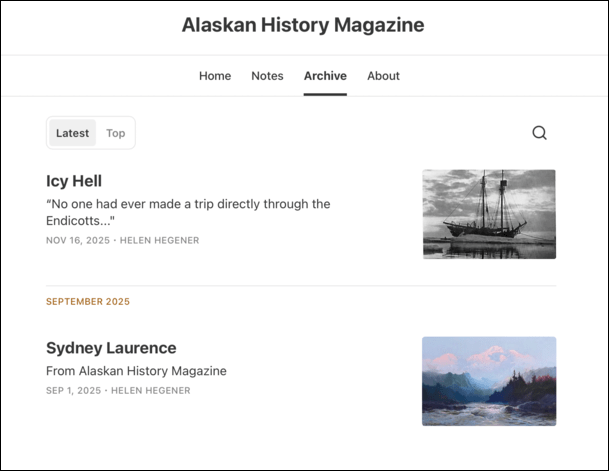Click "From Alaskan History Magazine" subtitle text

(136, 371)
